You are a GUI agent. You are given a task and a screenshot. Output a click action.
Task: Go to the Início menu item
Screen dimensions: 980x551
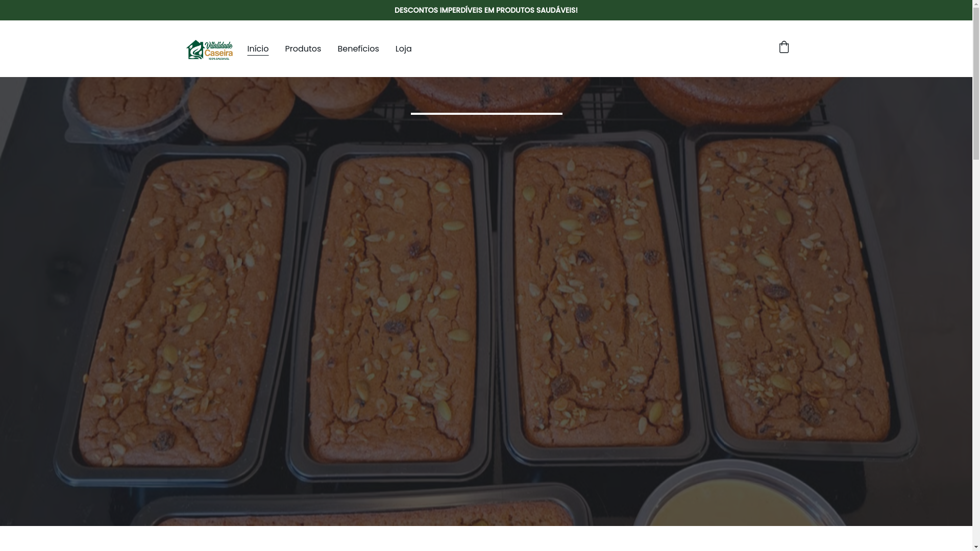point(258,49)
